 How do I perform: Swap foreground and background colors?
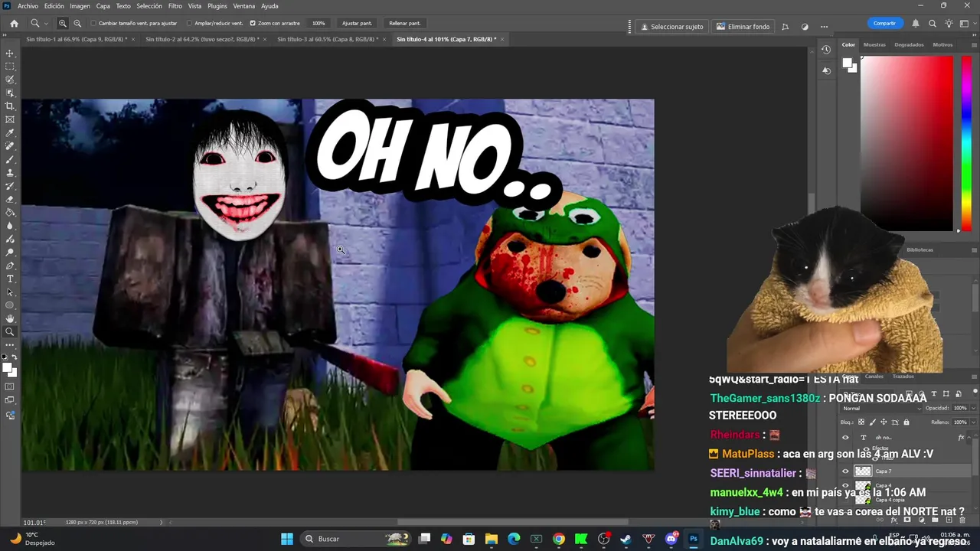click(x=14, y=357)
